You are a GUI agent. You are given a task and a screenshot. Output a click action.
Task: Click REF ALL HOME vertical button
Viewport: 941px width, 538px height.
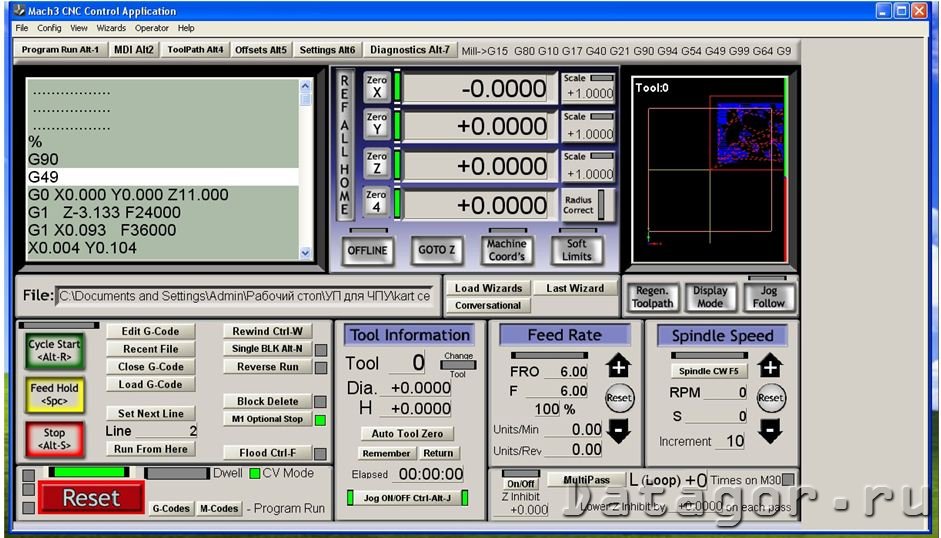tap(345, 145)
